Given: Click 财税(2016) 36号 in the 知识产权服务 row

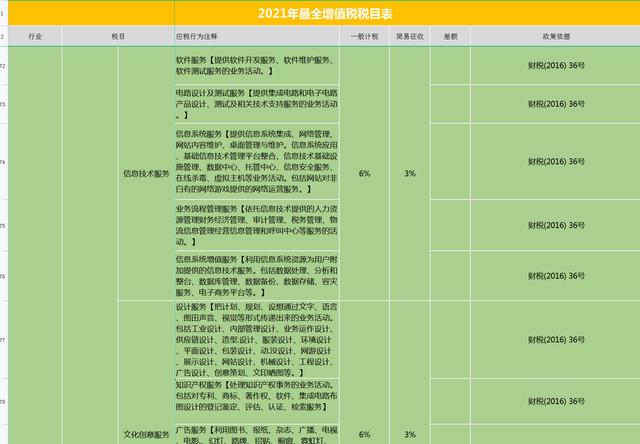Looking at the screenshot, I should tap(556, 401).
